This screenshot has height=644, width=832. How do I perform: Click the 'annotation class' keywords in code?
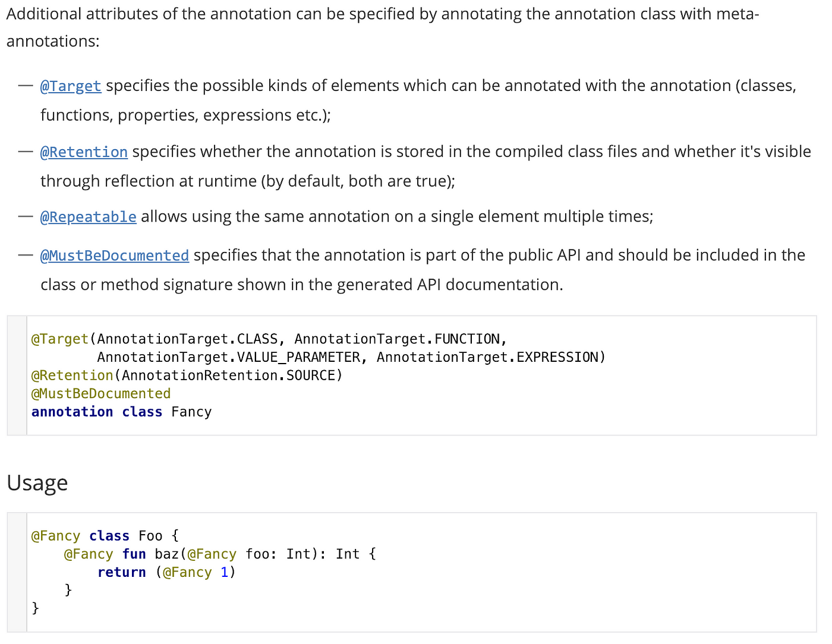point(97,412)
